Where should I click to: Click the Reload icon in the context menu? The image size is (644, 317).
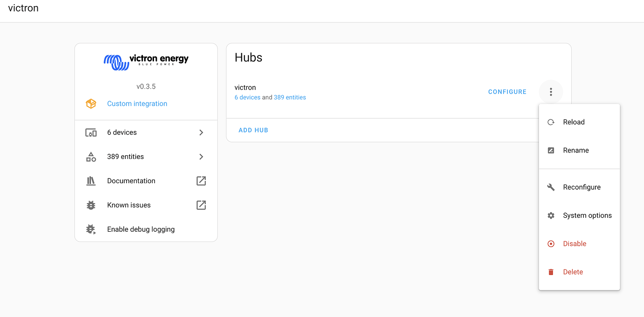point(551,122)
